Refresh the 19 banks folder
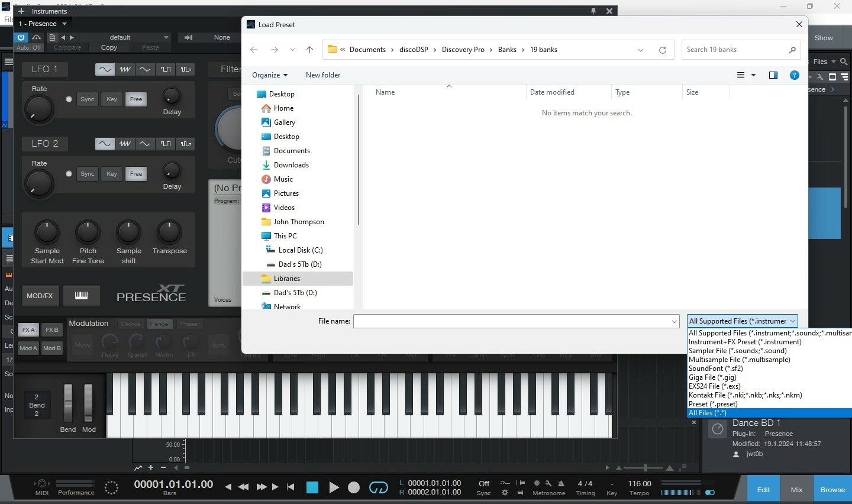This screenshot has height=504, width=852. [x=663, y=50]
